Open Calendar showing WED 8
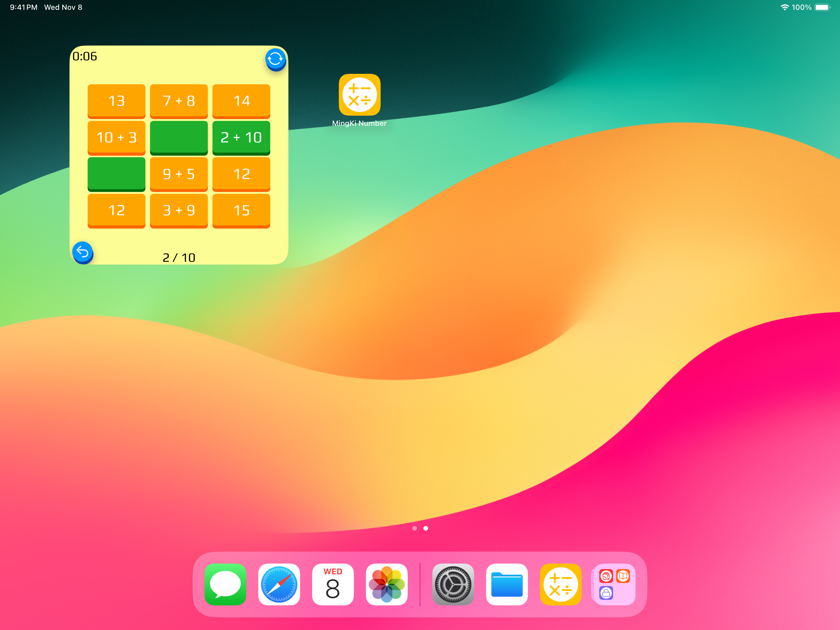 tap(333, 584)
